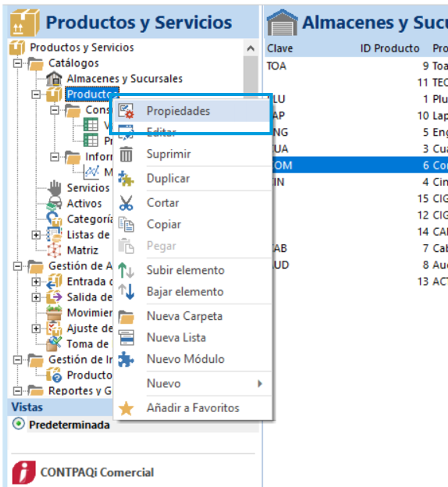Image resolution: width=448 pixels, height=487 pixels.
Task: Expand the Listas de node
Action: coord(36,235)
